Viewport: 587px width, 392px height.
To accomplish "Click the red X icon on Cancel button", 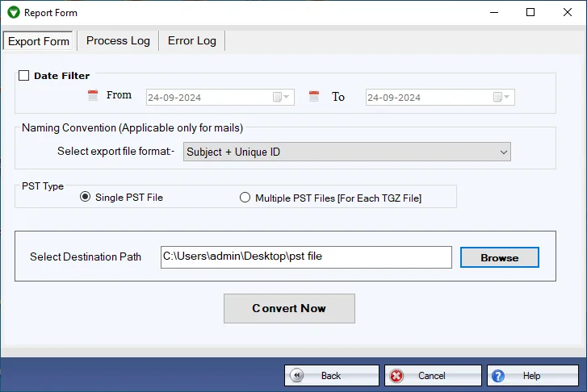I will [396, 376].
